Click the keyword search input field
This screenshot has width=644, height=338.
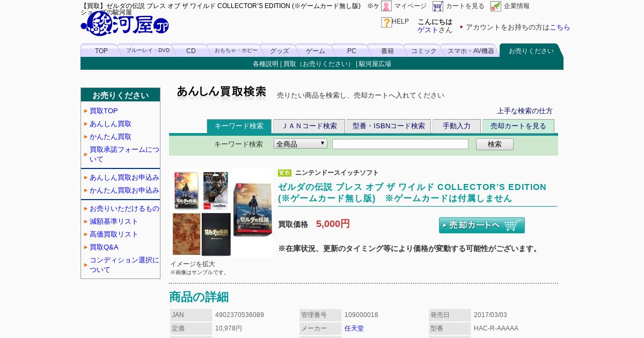[400, 144]
